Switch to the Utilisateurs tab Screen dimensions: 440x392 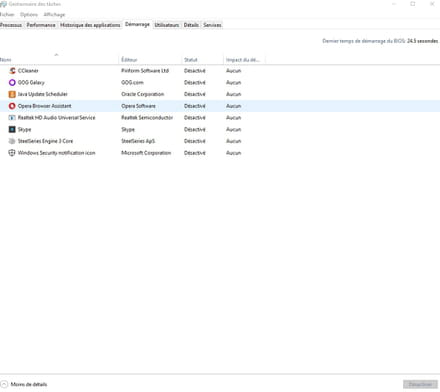coord(167,25)
